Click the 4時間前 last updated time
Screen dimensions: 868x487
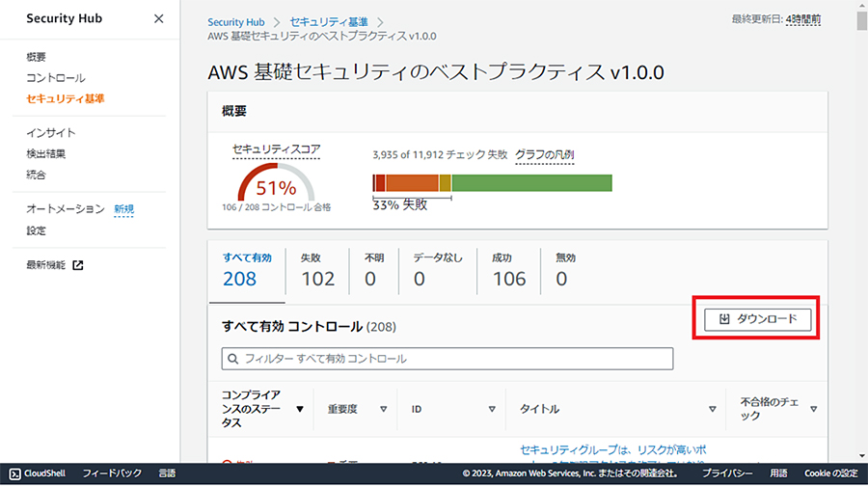[x=802, y=19]
